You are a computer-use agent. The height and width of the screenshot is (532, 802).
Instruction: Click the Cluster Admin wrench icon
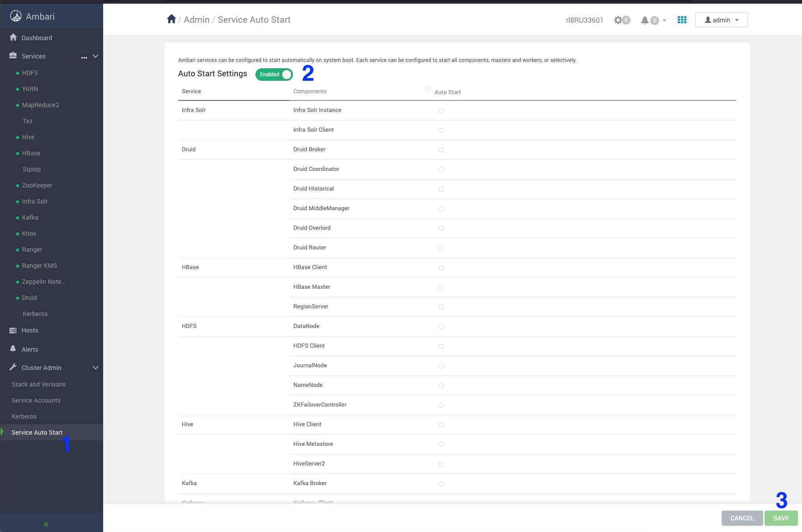click(x=13, y=367)
